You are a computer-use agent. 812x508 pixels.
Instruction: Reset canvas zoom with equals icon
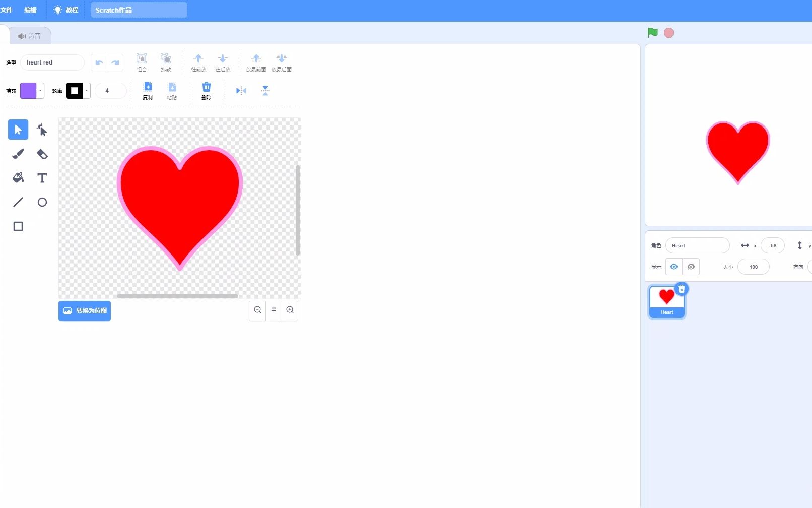click(x=274, y=310)
